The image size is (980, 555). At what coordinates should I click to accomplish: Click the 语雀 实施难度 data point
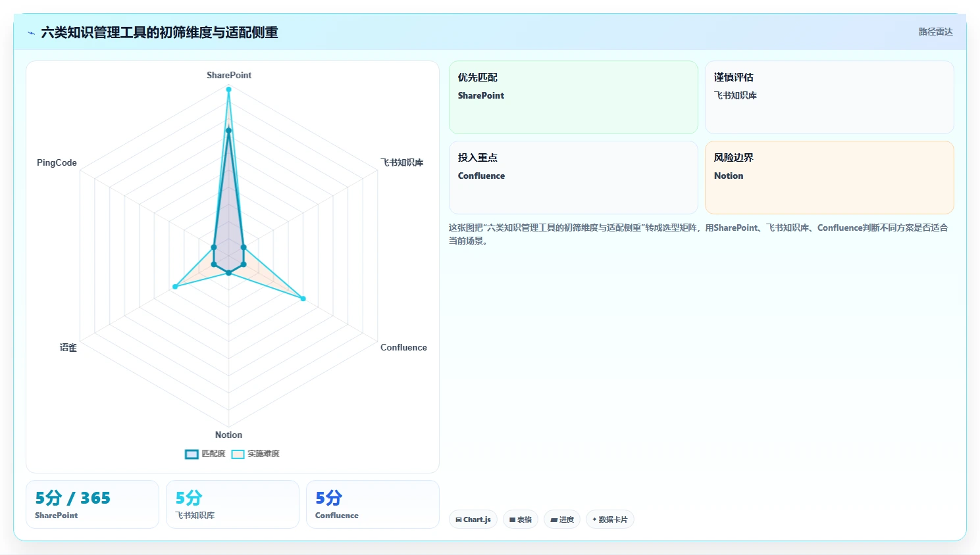pyautogui.click(x=174, y=287)
